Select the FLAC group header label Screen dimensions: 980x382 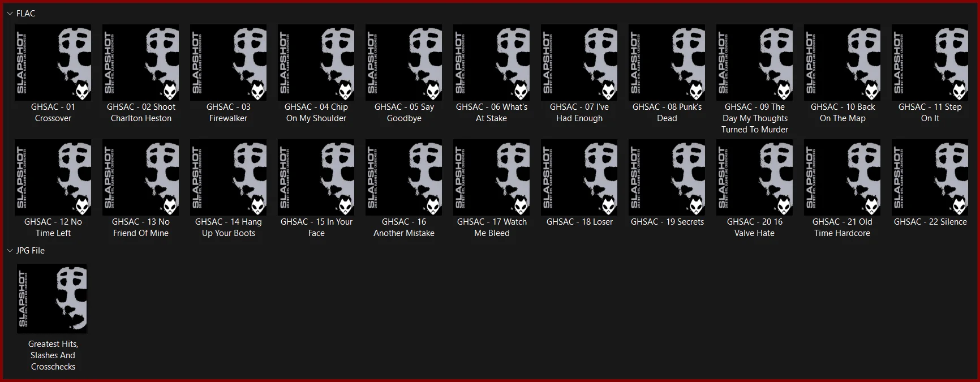(x=25, y=14)
